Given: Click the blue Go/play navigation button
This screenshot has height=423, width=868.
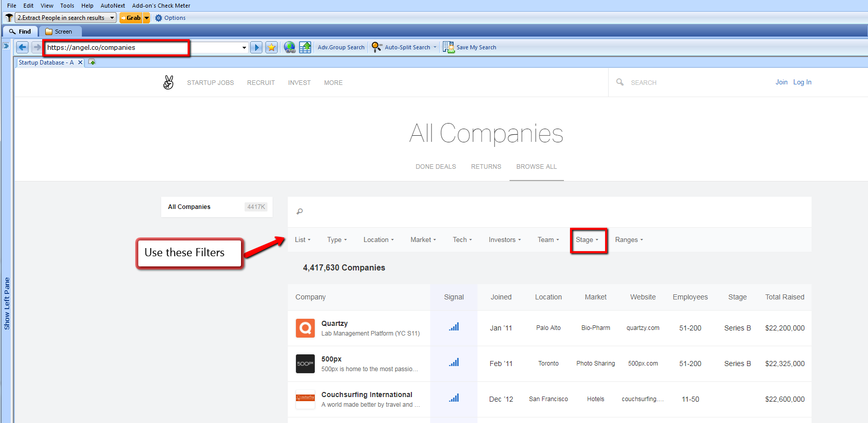Looking at the screenshot, I should pos(256,47).
